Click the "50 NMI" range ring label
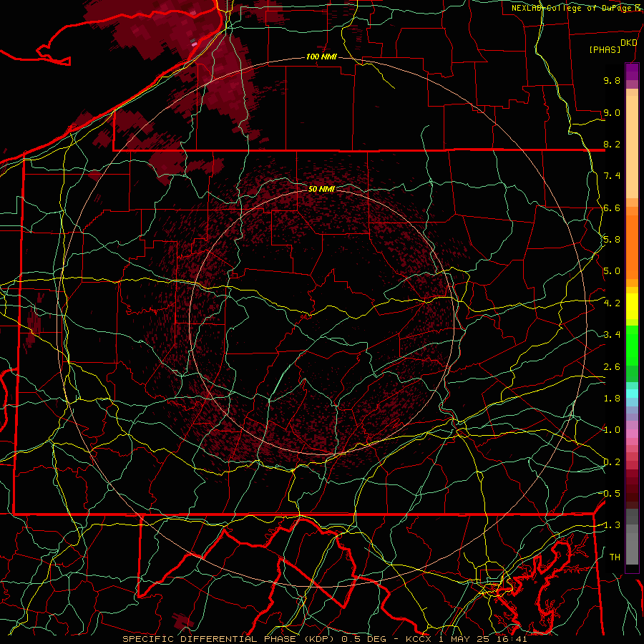The height and width of the screenshot is (644, 644). (x=321, y=189)
